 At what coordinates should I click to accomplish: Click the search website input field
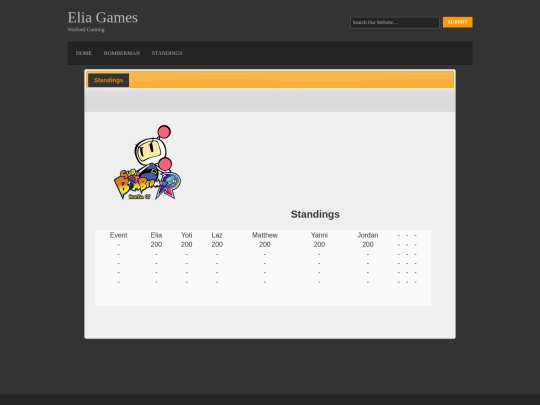pos(395,22)
